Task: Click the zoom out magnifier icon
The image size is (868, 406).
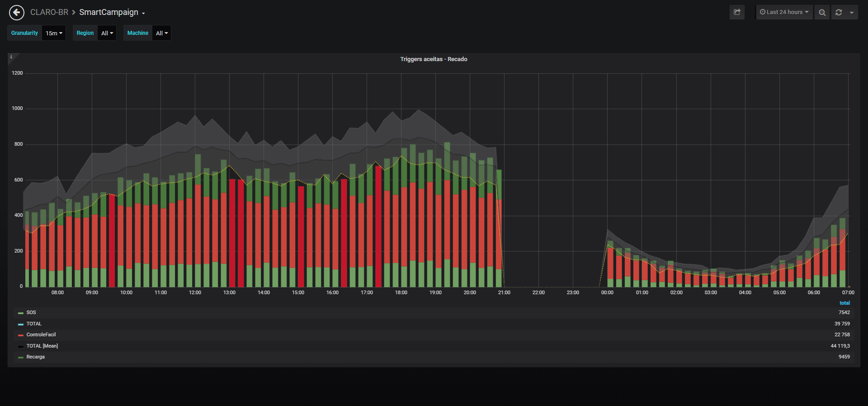Action: click(822, 12)
